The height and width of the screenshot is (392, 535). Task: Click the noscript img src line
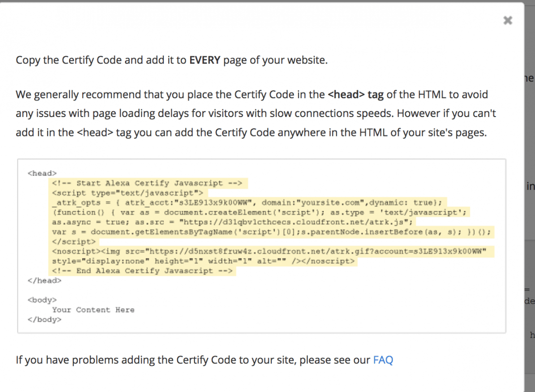(x=269, y=251)
